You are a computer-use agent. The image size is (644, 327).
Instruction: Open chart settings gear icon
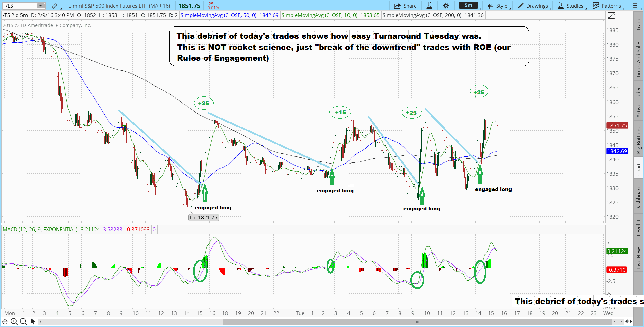coord(446,6)
